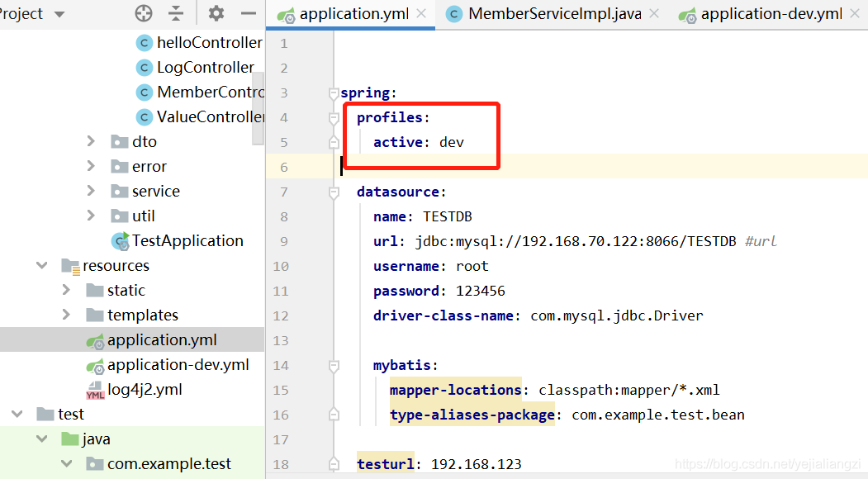
Task: Close the MemberServiceImpl.java tab
Action: click(654, 14)
